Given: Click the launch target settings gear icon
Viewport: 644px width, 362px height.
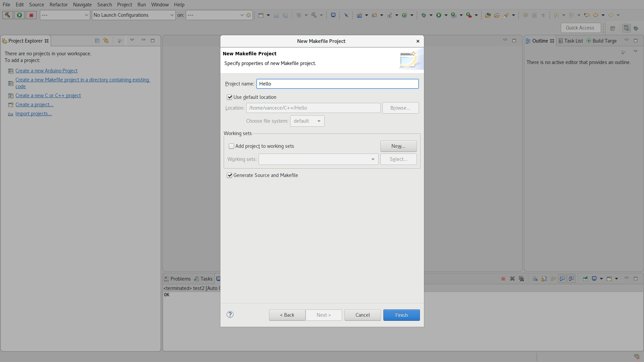Looking at the screenshot, I should pos(249,15).
